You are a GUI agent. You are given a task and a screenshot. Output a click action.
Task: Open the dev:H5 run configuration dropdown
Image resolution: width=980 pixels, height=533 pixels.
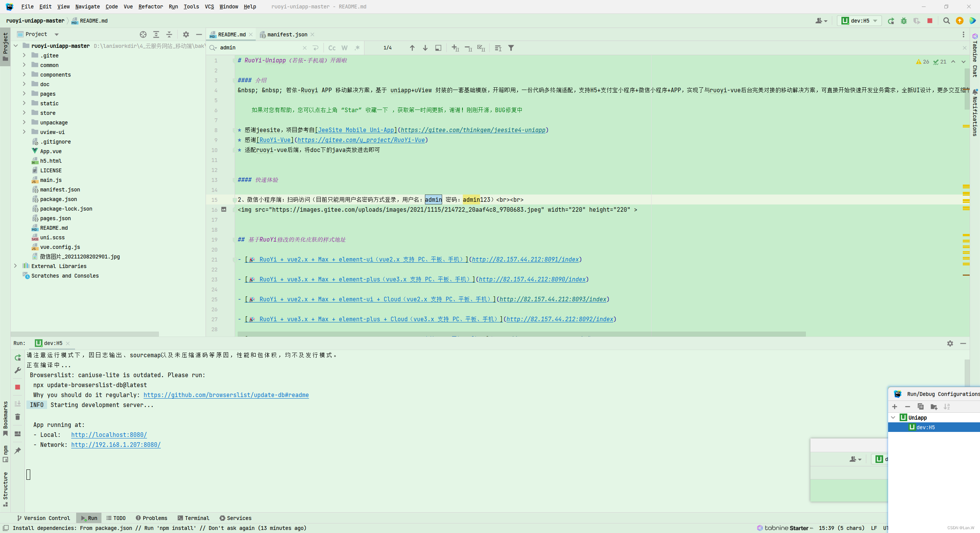pos(860,21)
